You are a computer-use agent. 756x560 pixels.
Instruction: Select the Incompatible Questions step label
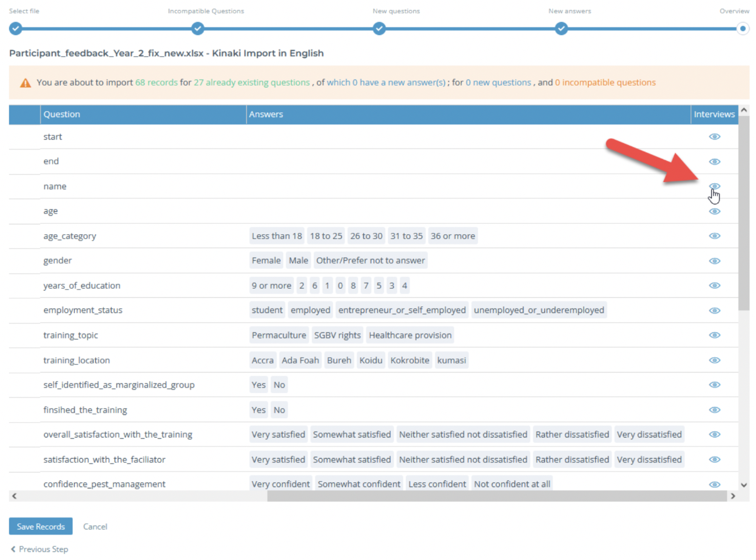tap(206, 11)
